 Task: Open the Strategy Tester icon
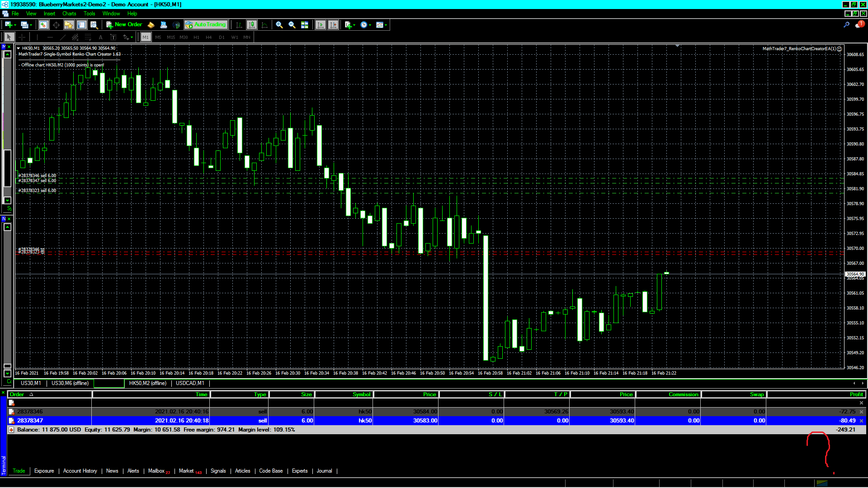click(x=94, y=25)
